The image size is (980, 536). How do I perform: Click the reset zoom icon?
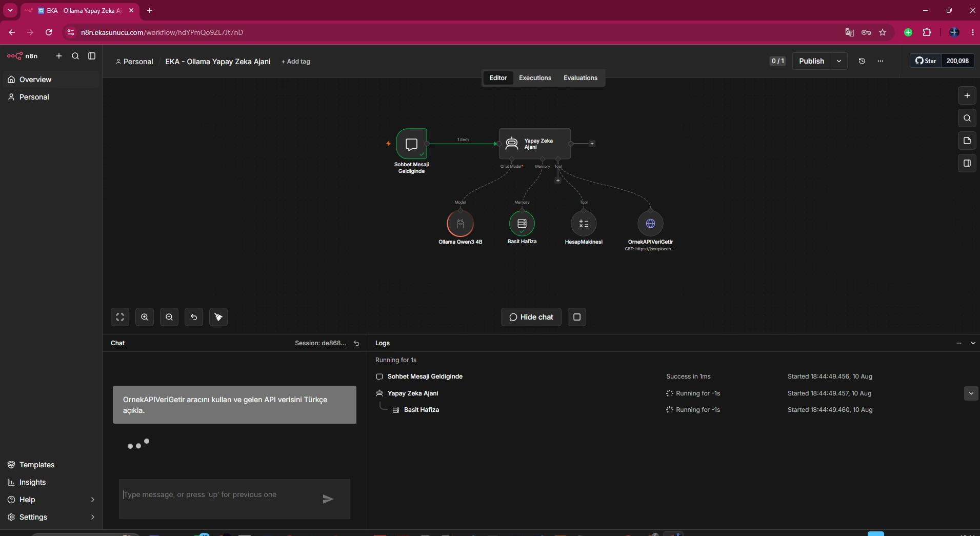pos(194,317)
